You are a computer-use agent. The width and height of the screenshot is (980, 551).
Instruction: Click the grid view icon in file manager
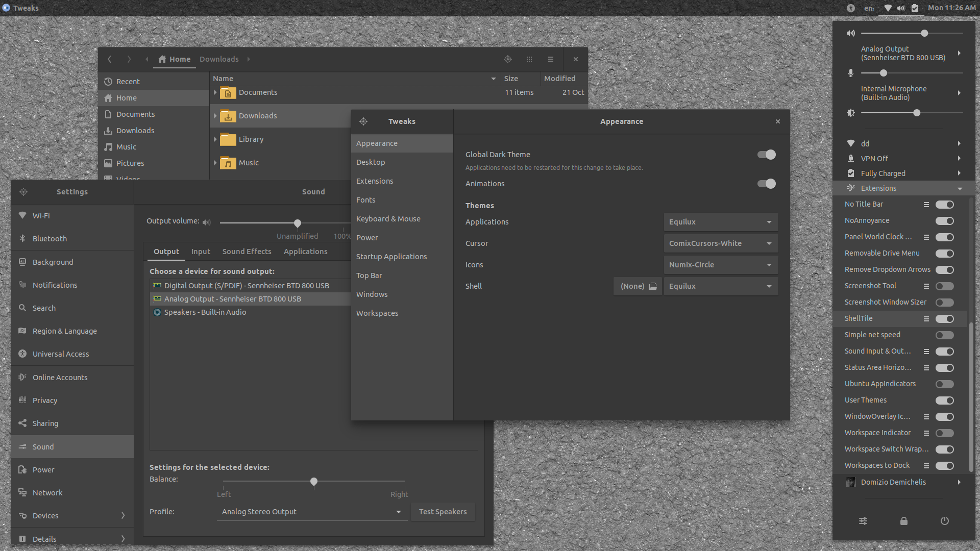529,59
